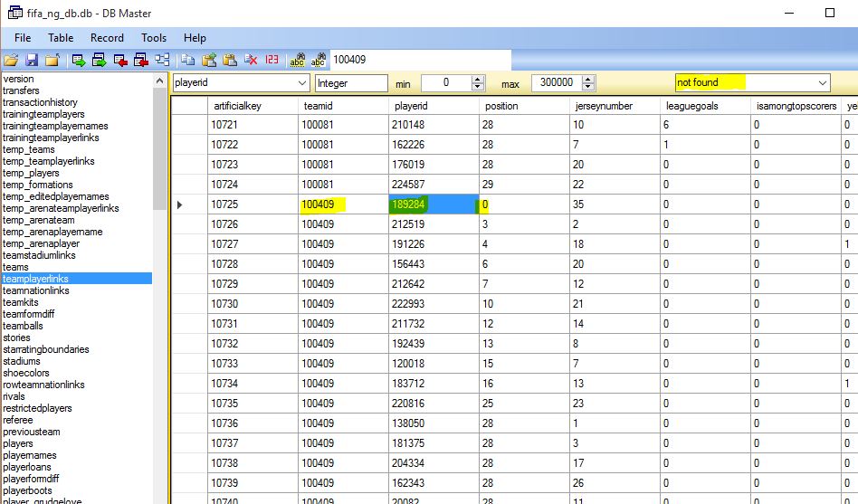
Task: Open the playerid column dropdown
Action: click(x=302, y=82)
